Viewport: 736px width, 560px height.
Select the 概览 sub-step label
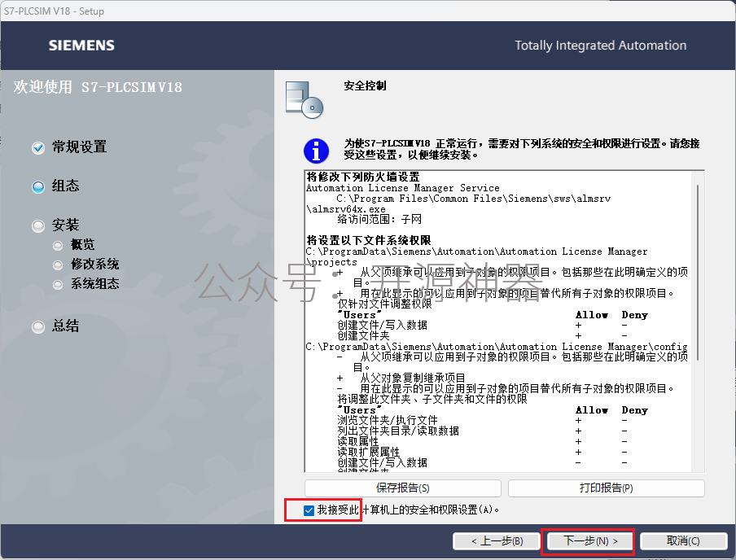pyautogui.click(x=82, y=244)
